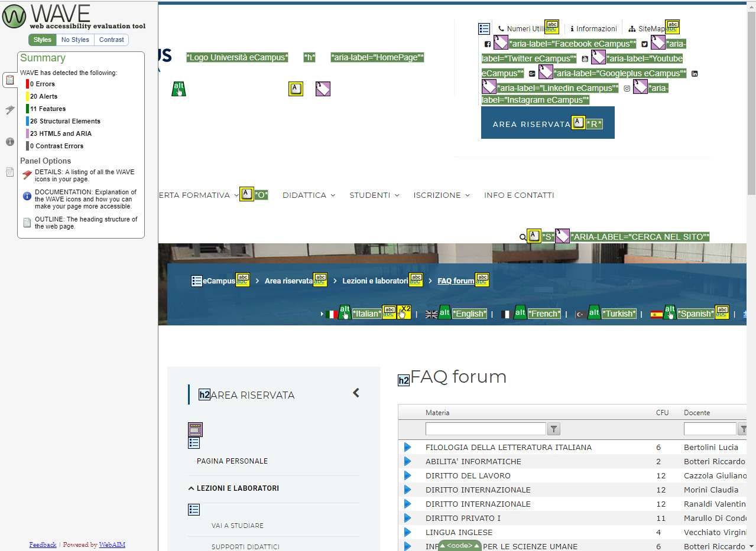This screenshot has width=756, height=551.
Task: Open the SiteMap link
Action: 647,28
